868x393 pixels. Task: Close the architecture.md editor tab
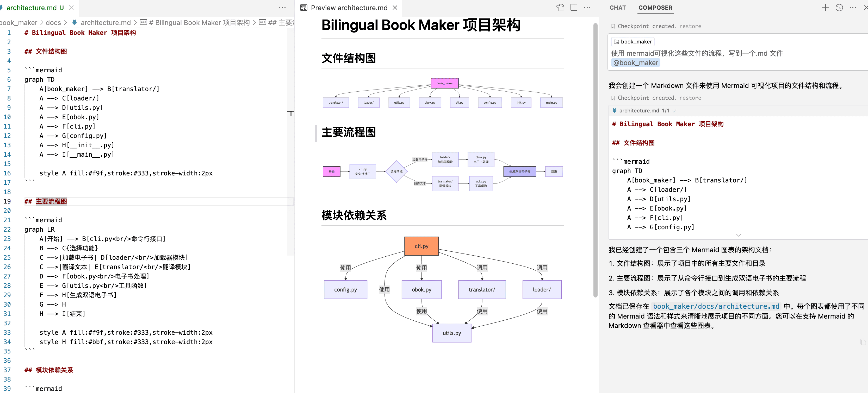[71, 7]
